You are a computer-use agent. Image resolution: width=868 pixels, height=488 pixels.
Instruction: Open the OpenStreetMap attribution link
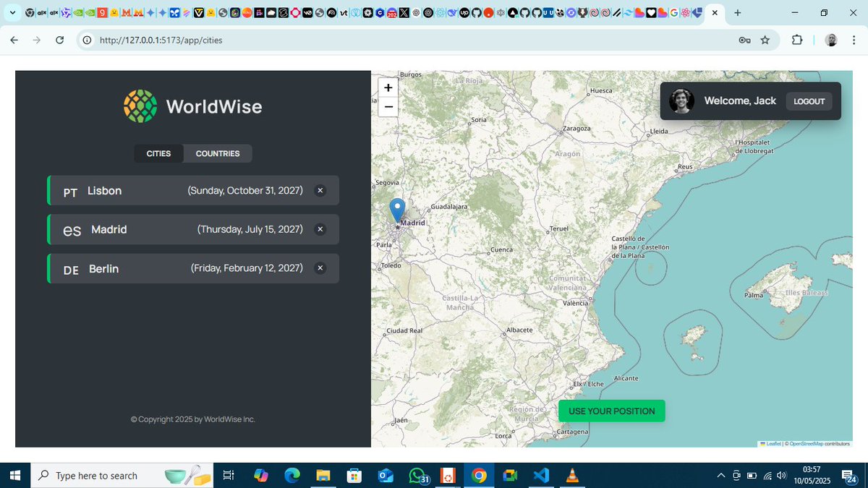(x=806, y=443)
